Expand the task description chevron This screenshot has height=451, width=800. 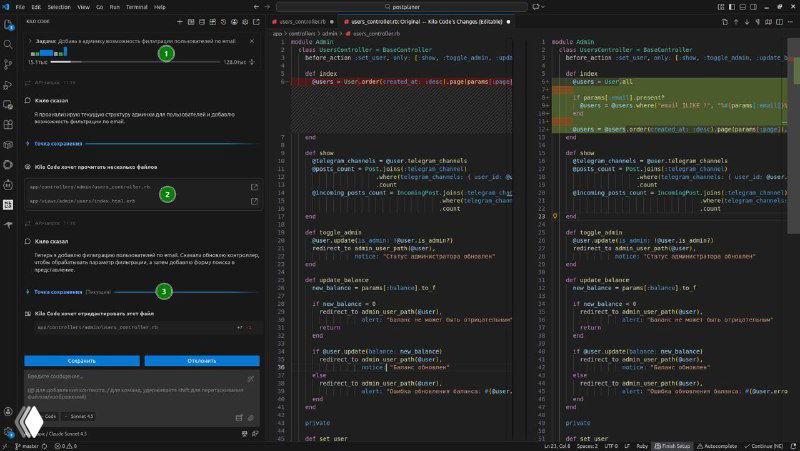[30, 41]
